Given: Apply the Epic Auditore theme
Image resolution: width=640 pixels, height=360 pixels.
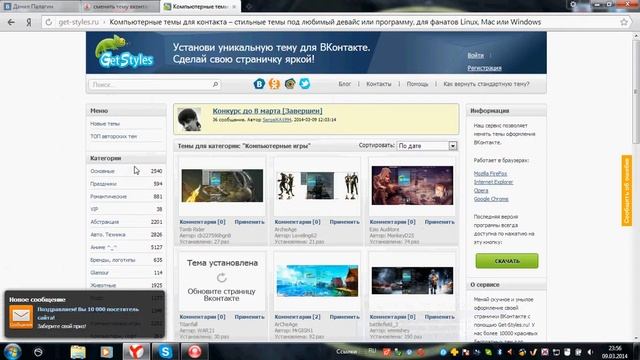Looking at the screenshot, I should pyautogui.click(x=439, y=222).
